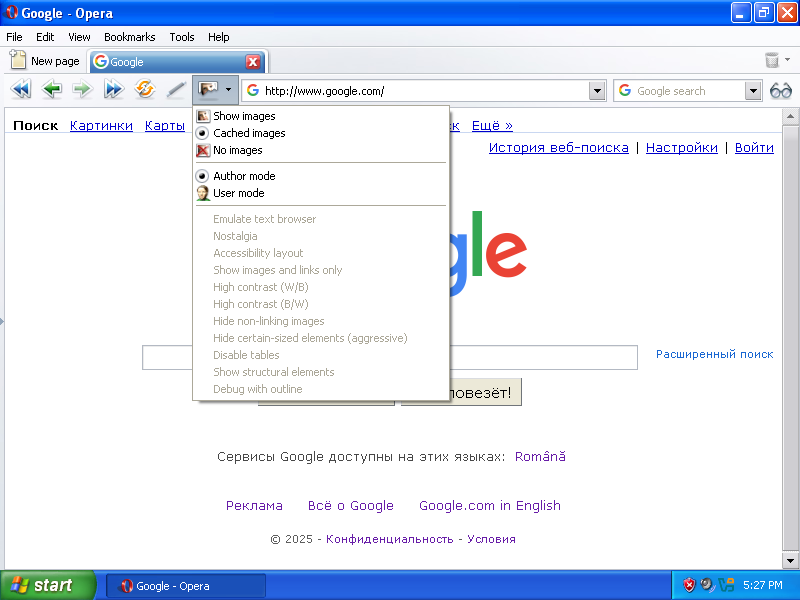Click the Условия link
Image resolution: width=800 pixels, height=600 pixels.
point(491,539)
